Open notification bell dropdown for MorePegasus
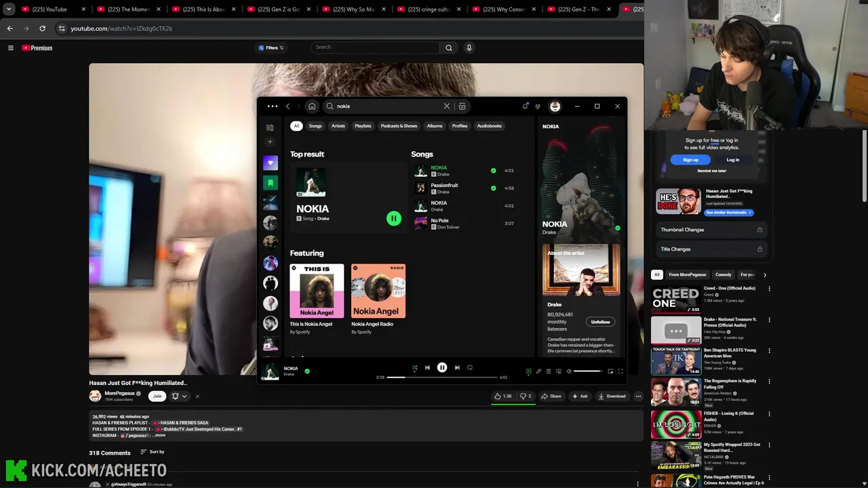 (179, 396)
